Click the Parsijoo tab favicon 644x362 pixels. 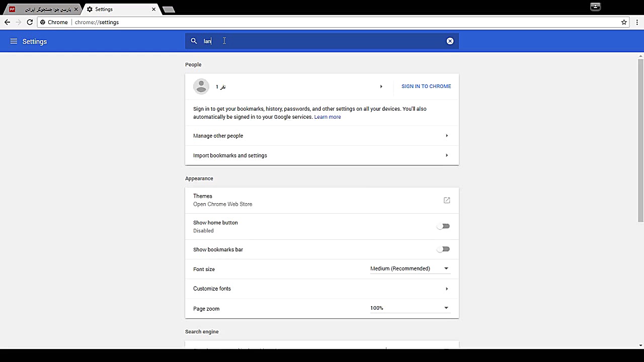point(12,9)
